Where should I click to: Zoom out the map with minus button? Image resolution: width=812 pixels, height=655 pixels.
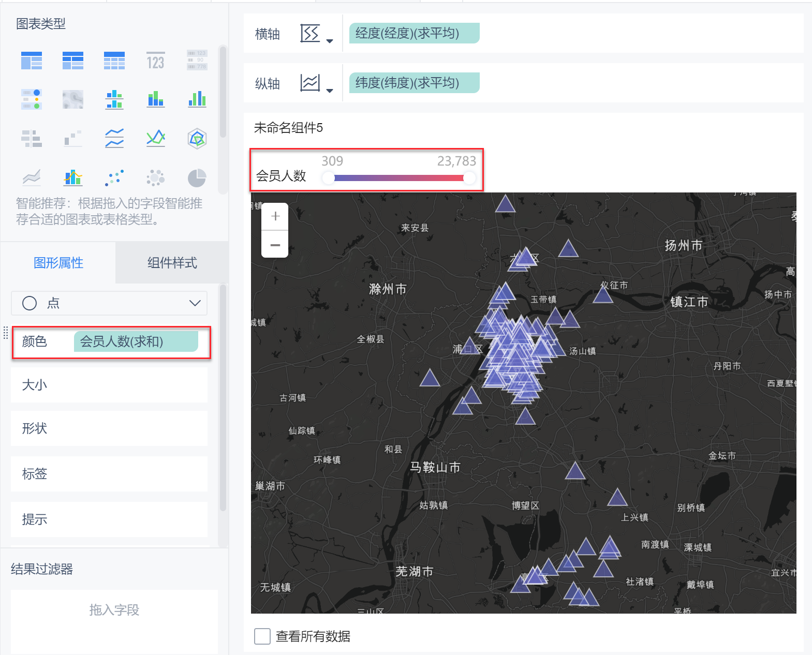(x=275, y=244)
